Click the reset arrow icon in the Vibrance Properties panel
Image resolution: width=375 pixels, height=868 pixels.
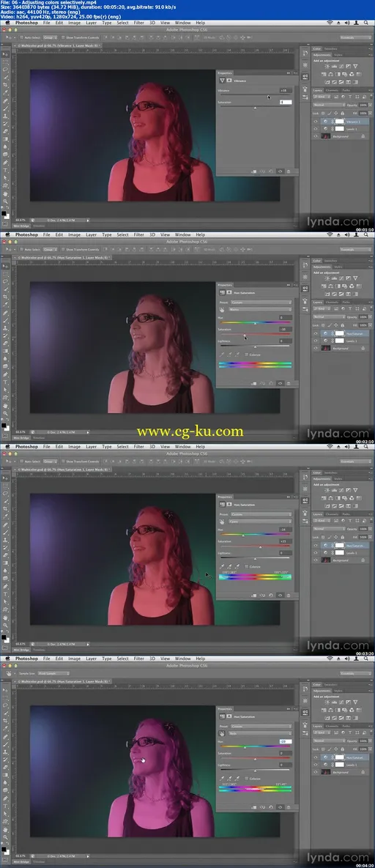coord(272,171)
